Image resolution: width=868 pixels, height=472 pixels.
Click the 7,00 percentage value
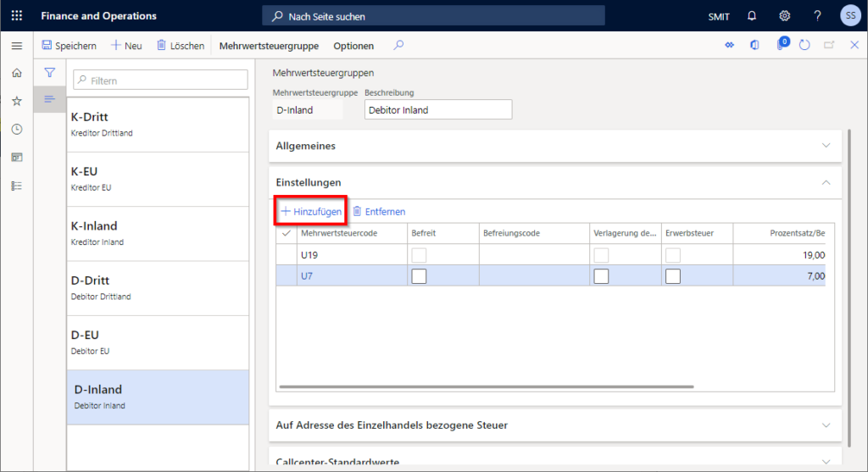pyautogui.click(x=816, y=276)
